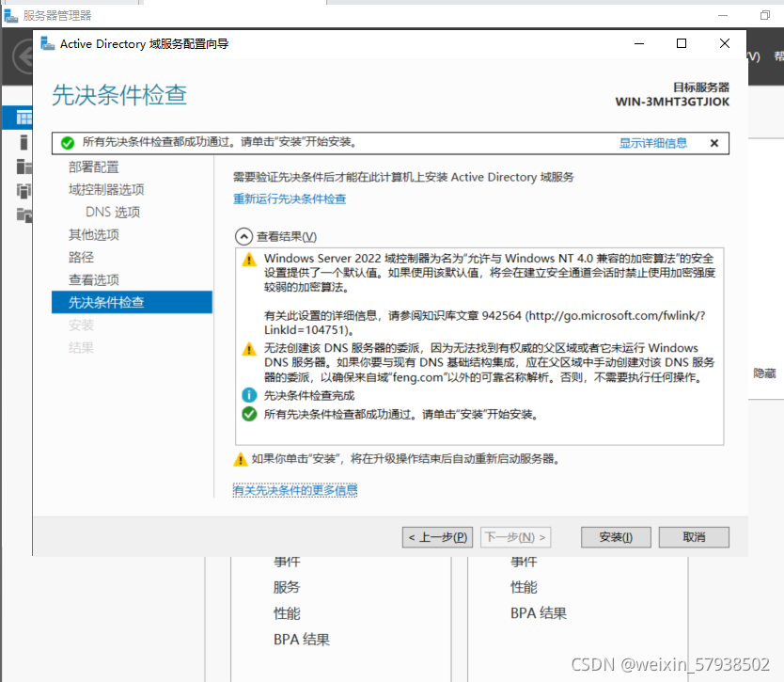
Task: Open File Services icon in Server Manager sidebar
Action: [x=24, y=214]
